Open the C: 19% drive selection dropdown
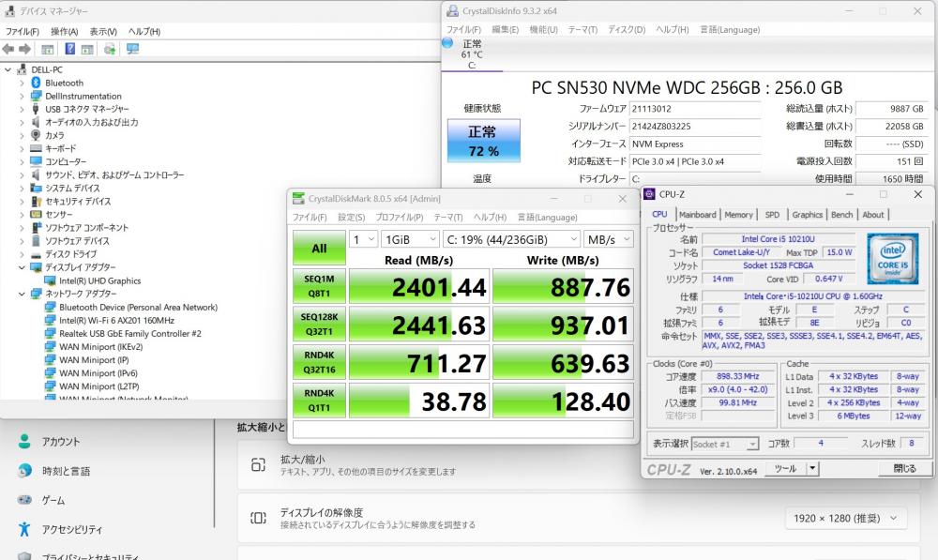The height and width of the screenshot is (560, 938). pos(511,239)
